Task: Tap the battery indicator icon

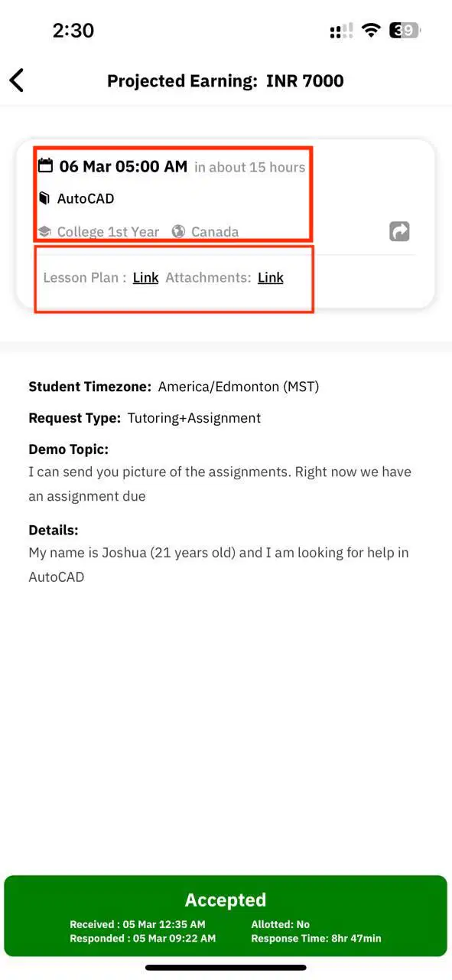Action: [405, 31]
